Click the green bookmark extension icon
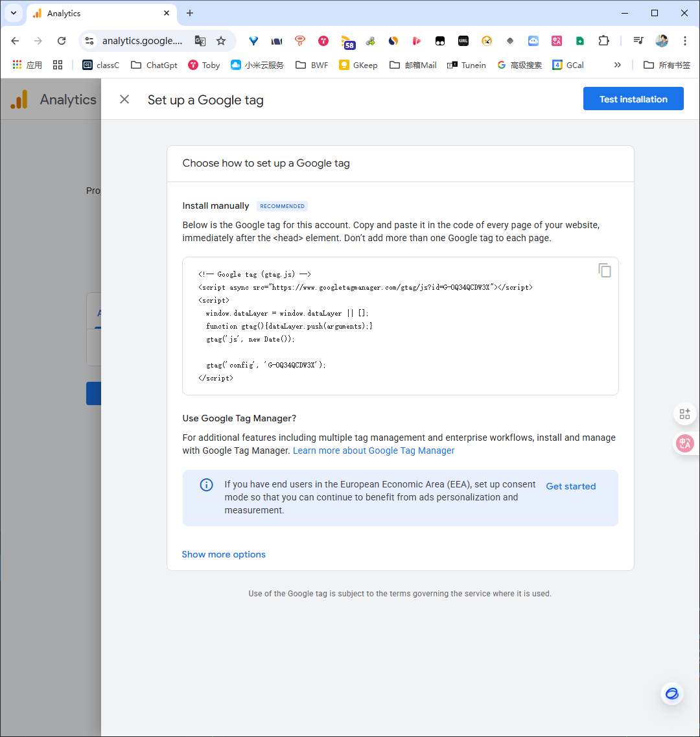700x737 pixels. point(579,41)
